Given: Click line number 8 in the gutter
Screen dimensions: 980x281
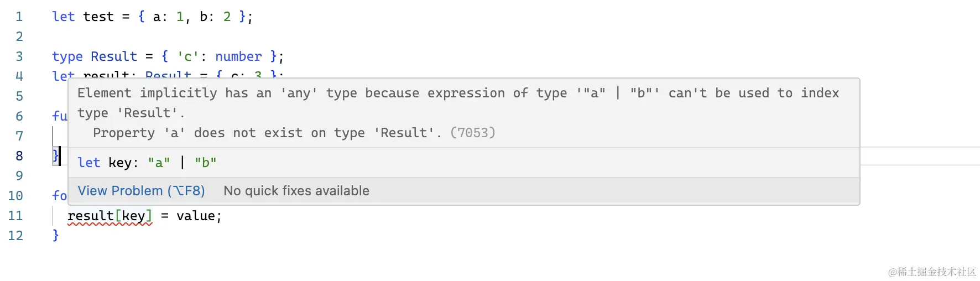Looking at the screenshot, I should click(19, 156).
